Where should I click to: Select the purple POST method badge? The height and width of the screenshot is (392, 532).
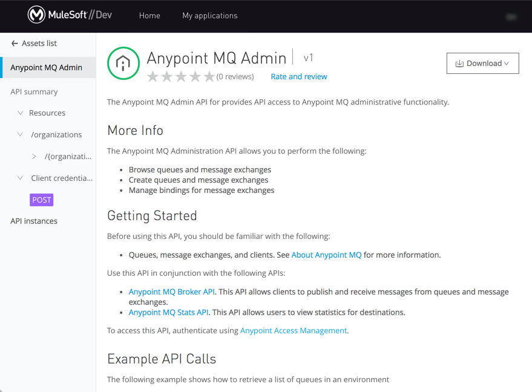41,200
